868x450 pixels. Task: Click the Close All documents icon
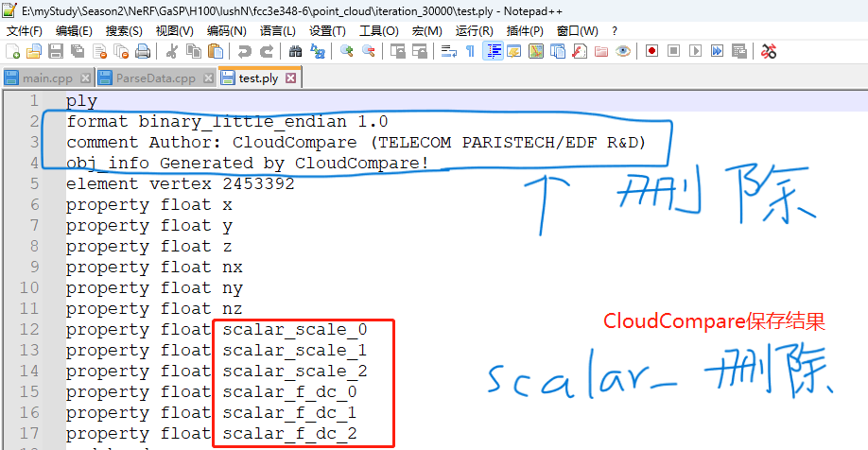click(121, 51)
